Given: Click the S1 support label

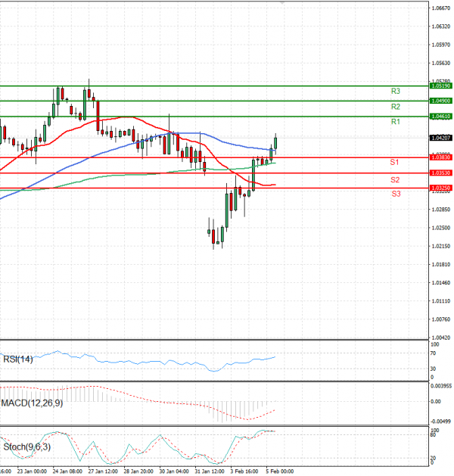Looking at the screenshot, I should pos(394,163).
